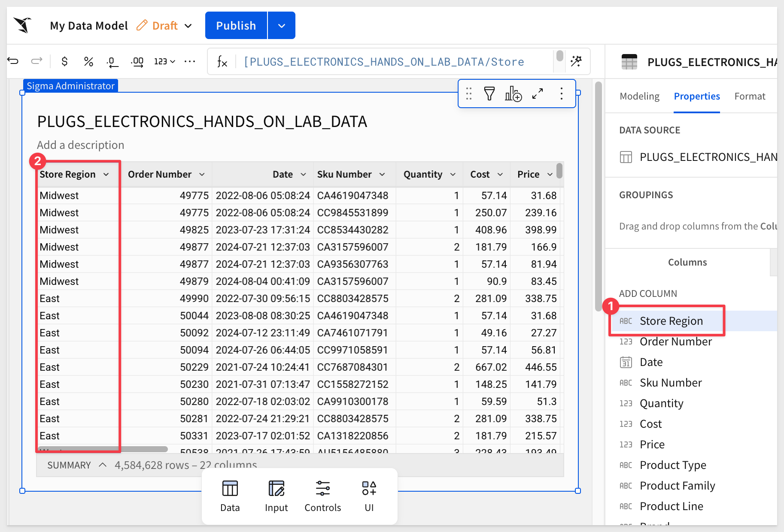Open the 123 number format dropdown

165,61
